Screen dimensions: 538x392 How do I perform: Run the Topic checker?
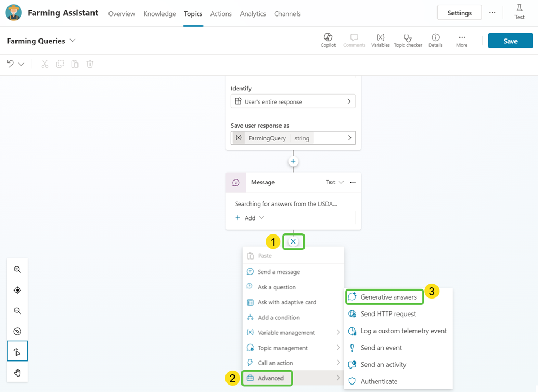coord(408,38)
